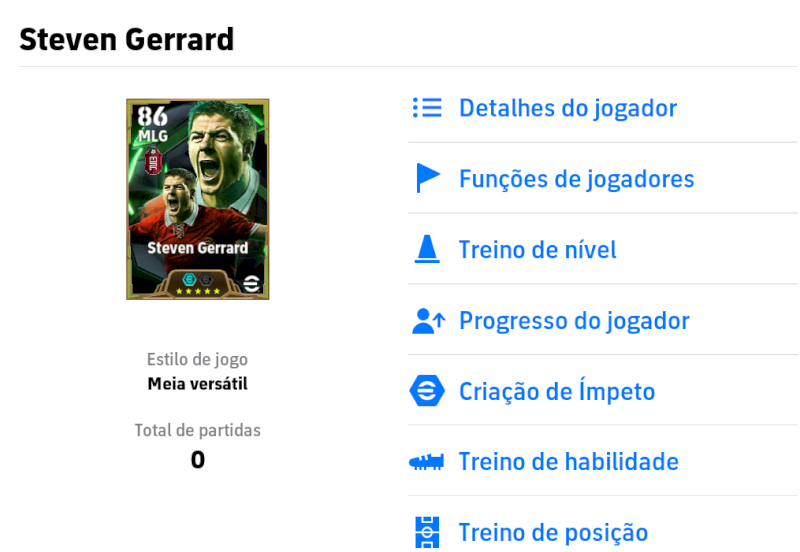View Progresso do jogador

point(574,321)
